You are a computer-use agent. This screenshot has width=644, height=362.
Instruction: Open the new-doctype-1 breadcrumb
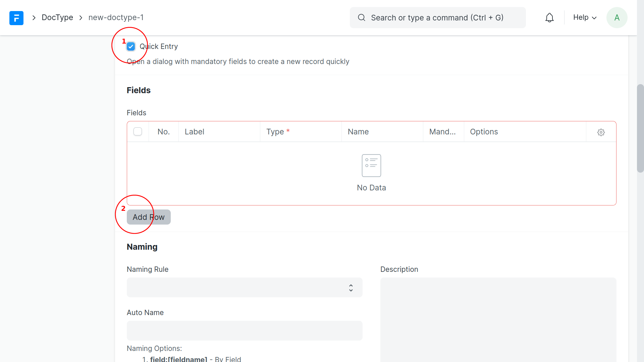[116, 18]
